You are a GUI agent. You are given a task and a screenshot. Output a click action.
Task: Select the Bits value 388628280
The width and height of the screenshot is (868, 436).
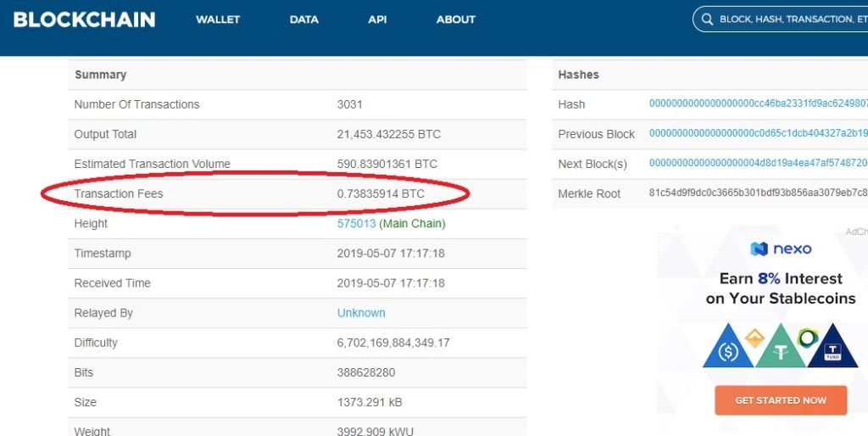coord(366,372)
